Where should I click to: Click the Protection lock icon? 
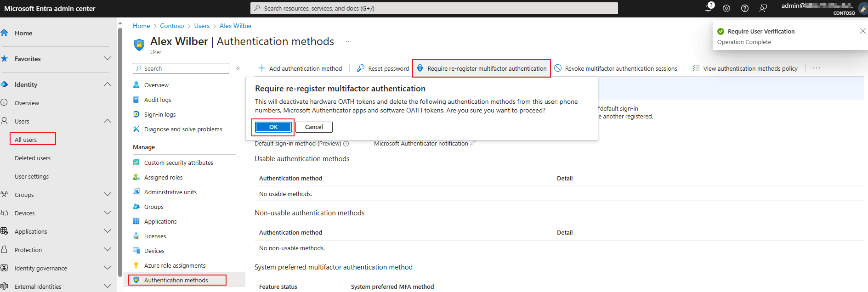(5, 250)
